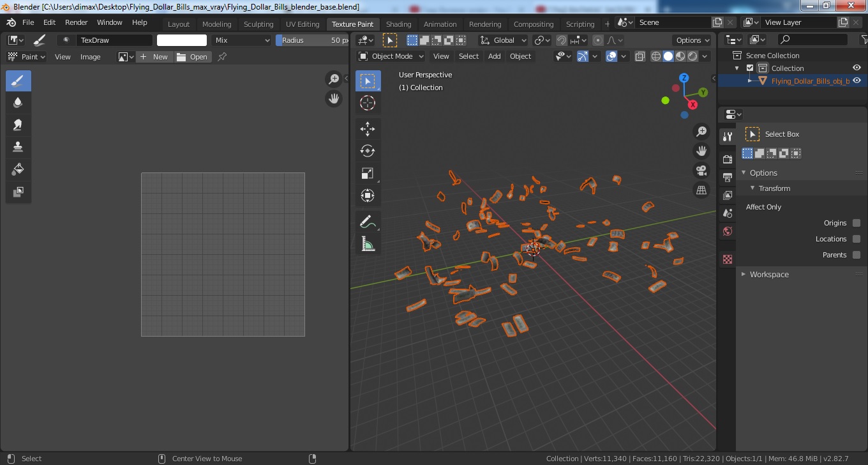Select the Smear brush tool
Image resolution: width=868 pixels, height=465 pixels.
[x=18, y=125]
